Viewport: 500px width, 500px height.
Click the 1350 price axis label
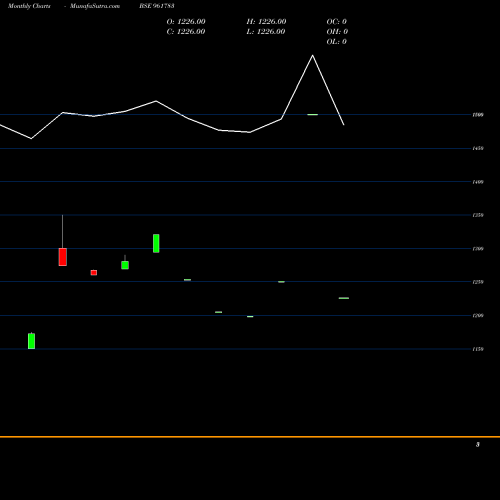[478, 215]
